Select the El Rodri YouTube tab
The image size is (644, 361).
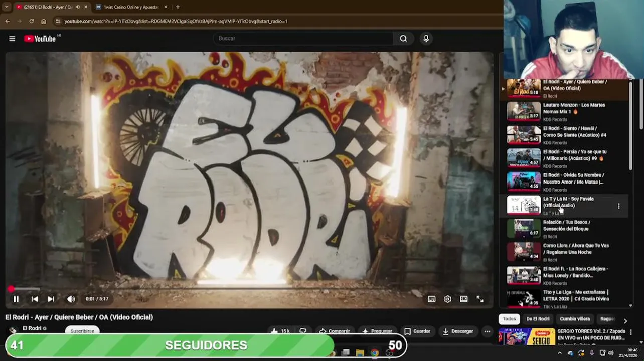[x=48, y=7]
